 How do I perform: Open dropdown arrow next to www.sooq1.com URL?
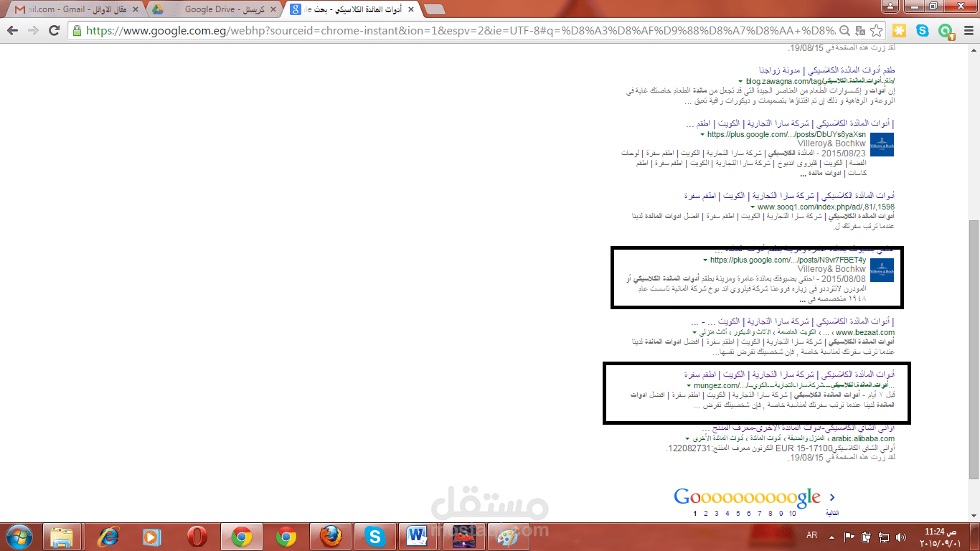point(753,207)
